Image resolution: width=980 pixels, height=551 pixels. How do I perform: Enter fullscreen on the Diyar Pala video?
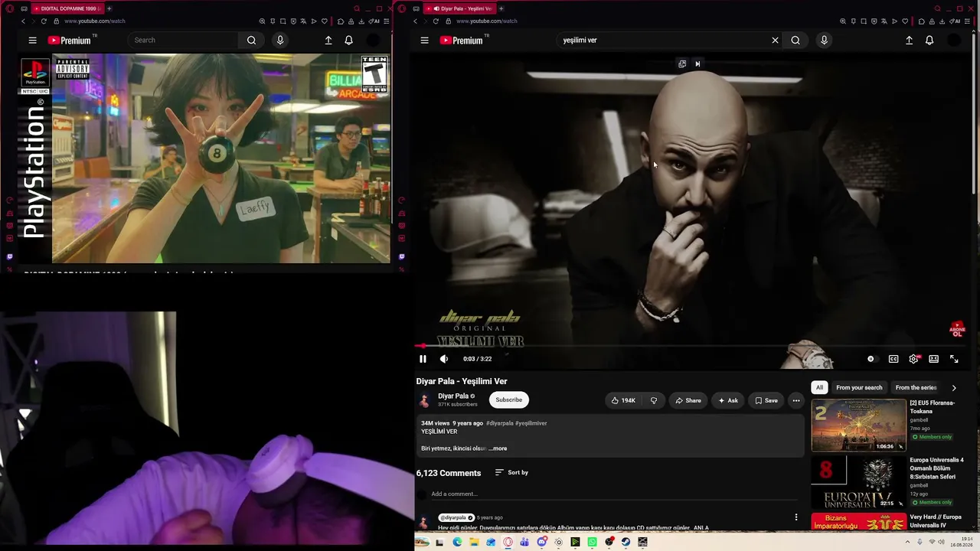[x=954, y=359]
